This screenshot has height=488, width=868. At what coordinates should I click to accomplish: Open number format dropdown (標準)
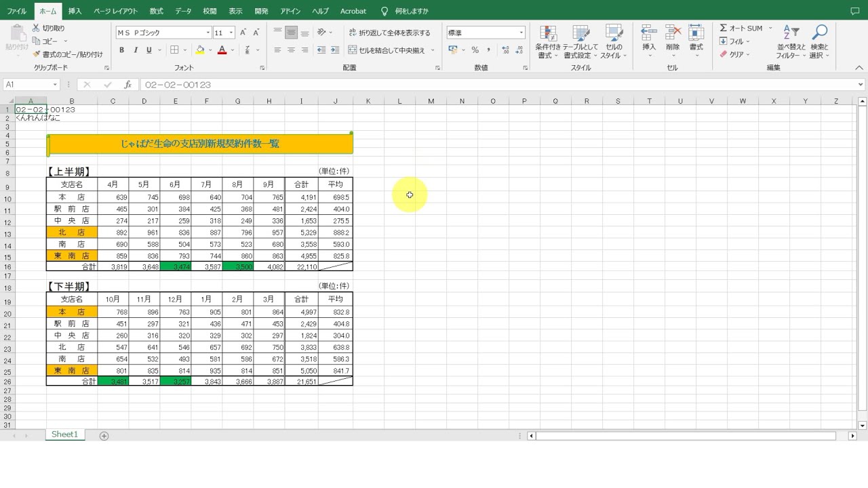coord(521,33)
